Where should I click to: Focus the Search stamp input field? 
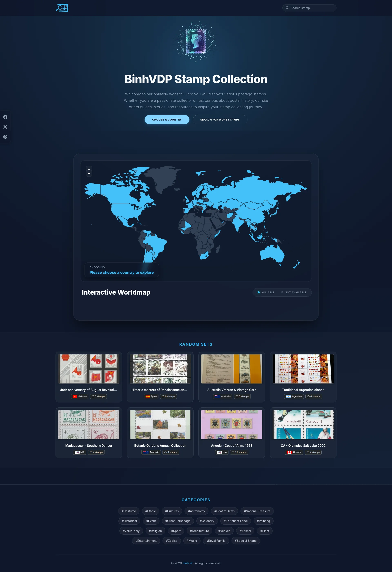(309, 8)
